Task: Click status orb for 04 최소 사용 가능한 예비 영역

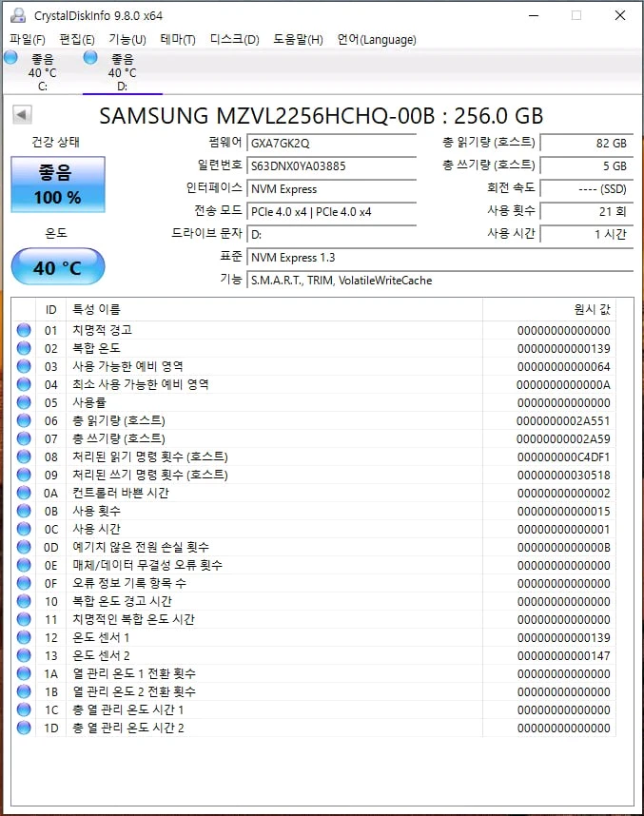Action: [24, 384]
